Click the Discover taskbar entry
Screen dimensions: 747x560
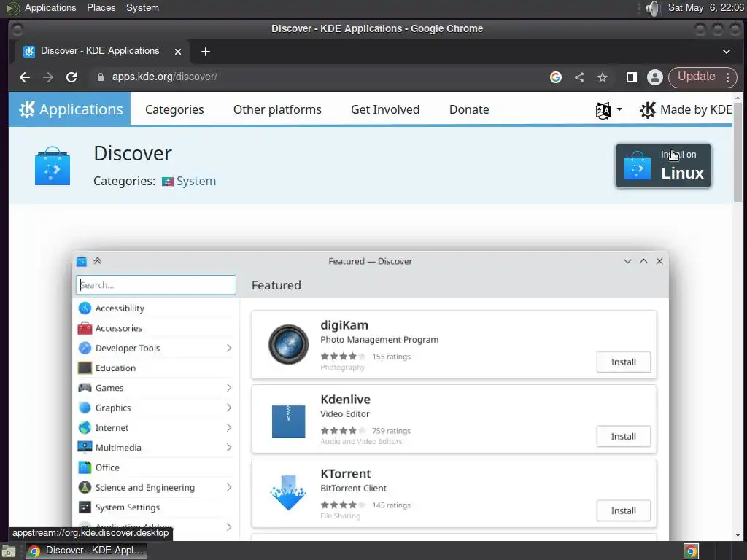point(86,551)
